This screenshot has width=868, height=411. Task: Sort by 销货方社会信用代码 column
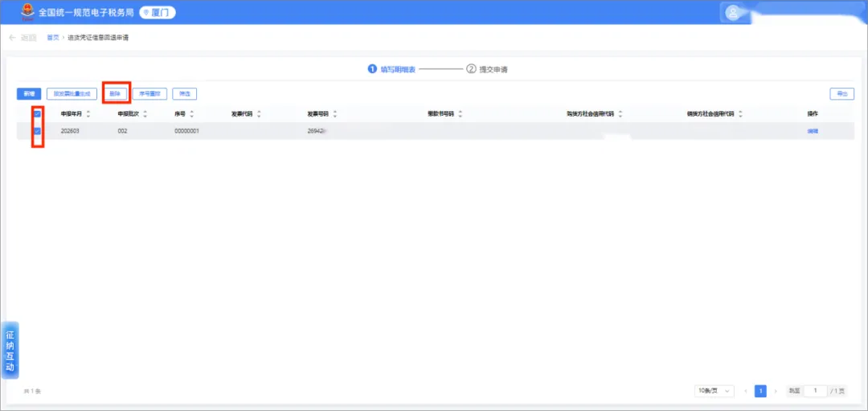740,113
